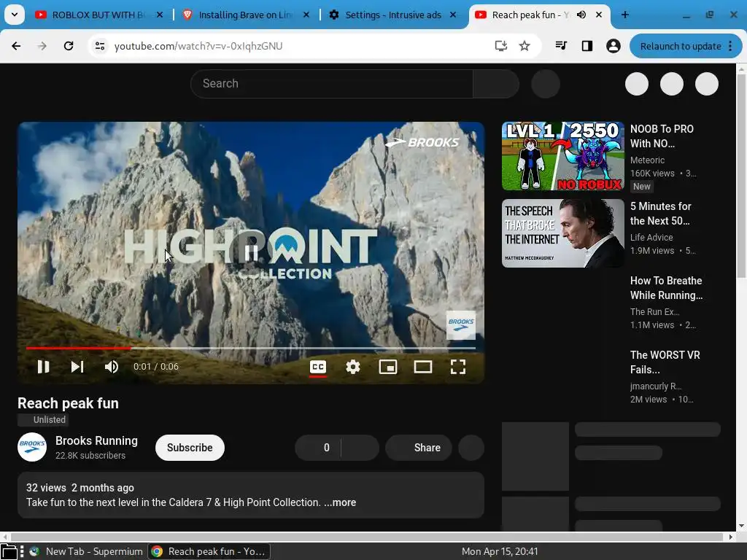
Task: Open 5 Minutes for the Next 50 title
Action: tap(660, 214)
